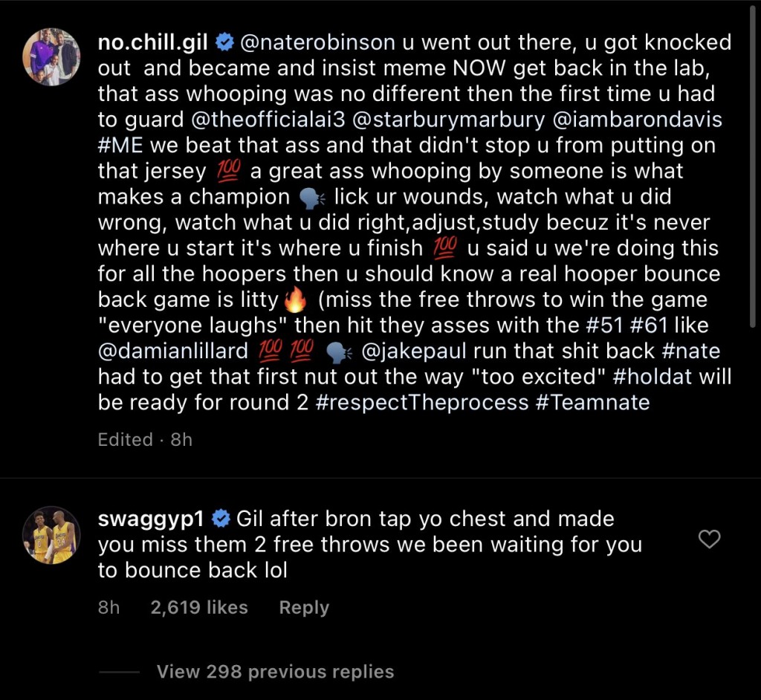Screen dimensions: 761x700
Task: Reply to swaggyp1's comment
Action: 304,607
